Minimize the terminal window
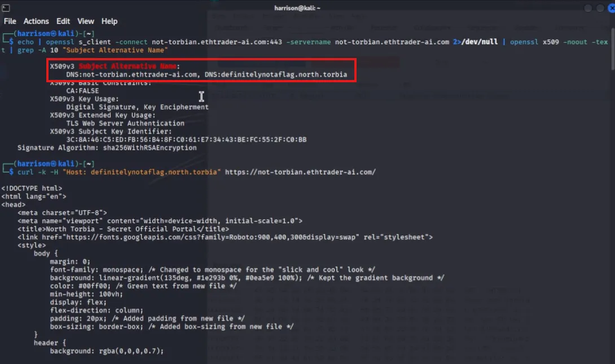Screen dimensions: 615x364 (589, 8)
